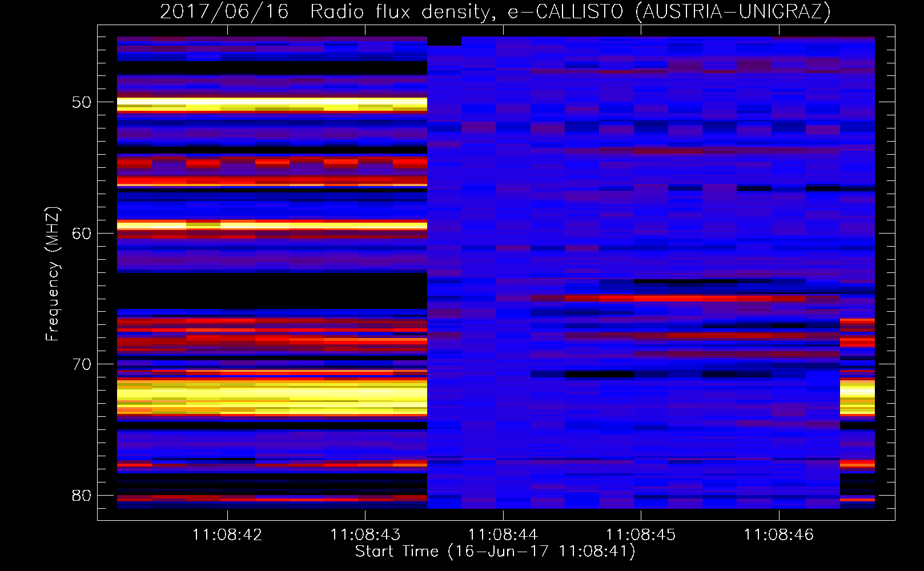The image size is (924, 571).
Task: Click the 60 MHz frequency tick label
Action: [x=82, y=233]
